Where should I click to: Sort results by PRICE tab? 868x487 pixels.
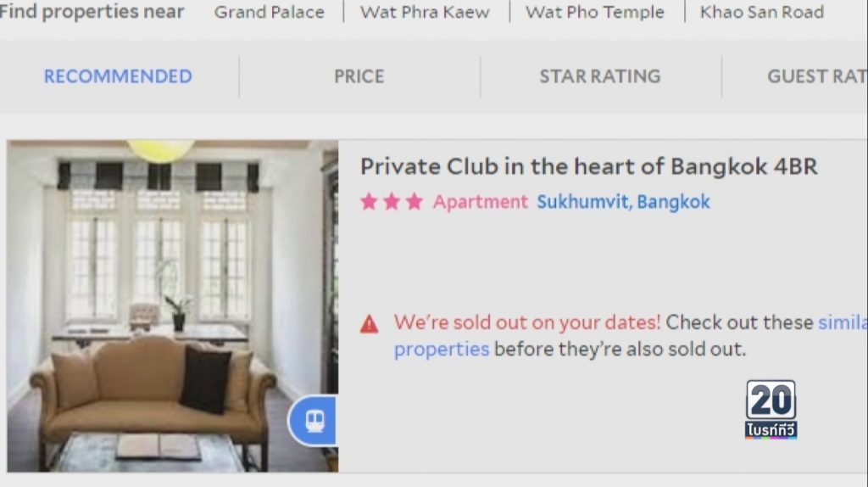click(359, 76)
